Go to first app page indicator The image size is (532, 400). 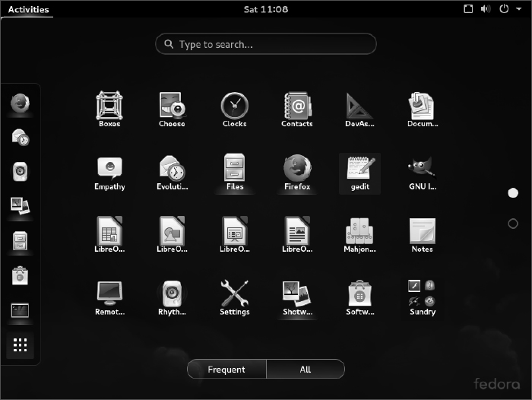pyautogui.click(x=513, y=193)
